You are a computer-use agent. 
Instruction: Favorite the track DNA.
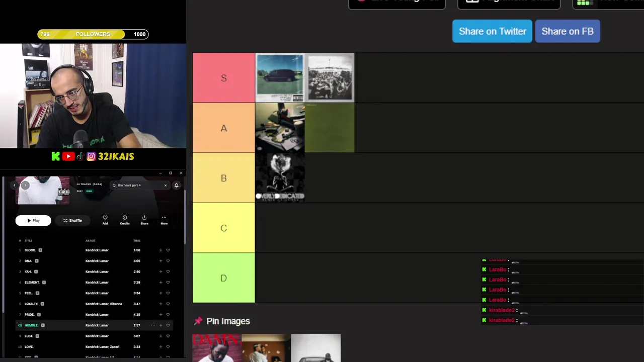(x=168, y=261)
